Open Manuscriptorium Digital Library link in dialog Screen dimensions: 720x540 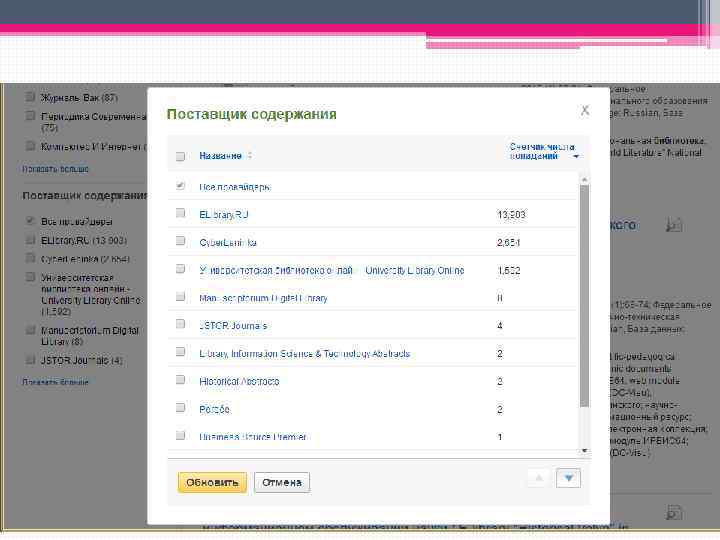[x=263, y=298]
